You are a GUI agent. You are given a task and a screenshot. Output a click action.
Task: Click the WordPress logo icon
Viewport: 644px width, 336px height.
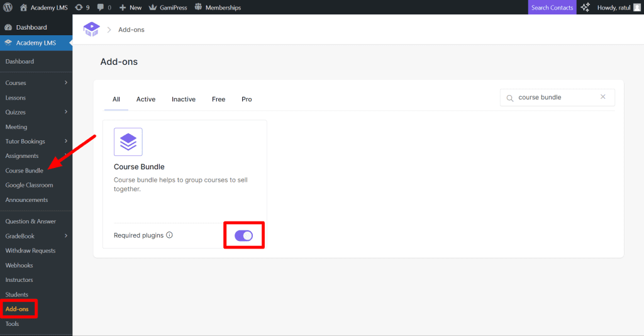pyautogui.click(x=8, y=8)
